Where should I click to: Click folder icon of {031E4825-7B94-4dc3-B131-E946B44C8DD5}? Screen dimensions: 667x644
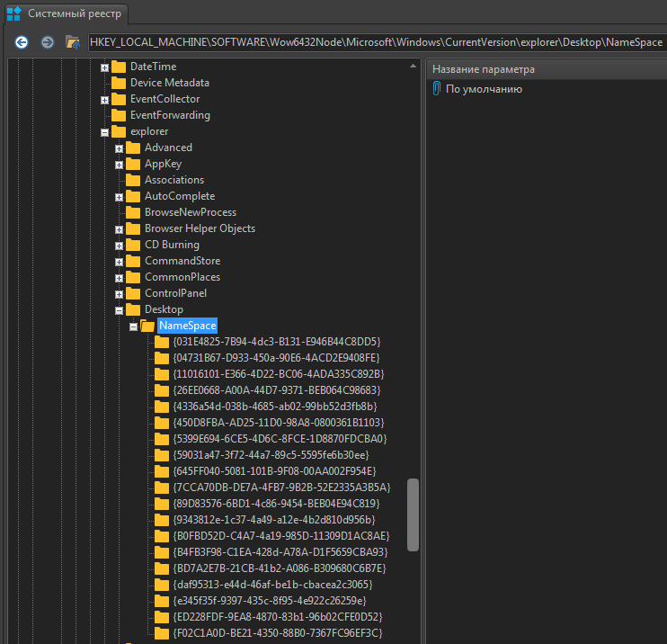point(162,342)
